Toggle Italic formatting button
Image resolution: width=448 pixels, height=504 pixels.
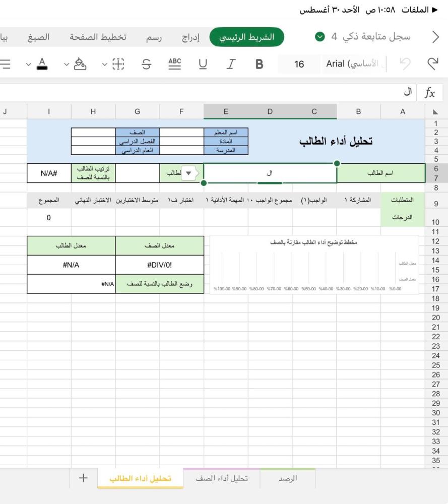pos(231,64)
